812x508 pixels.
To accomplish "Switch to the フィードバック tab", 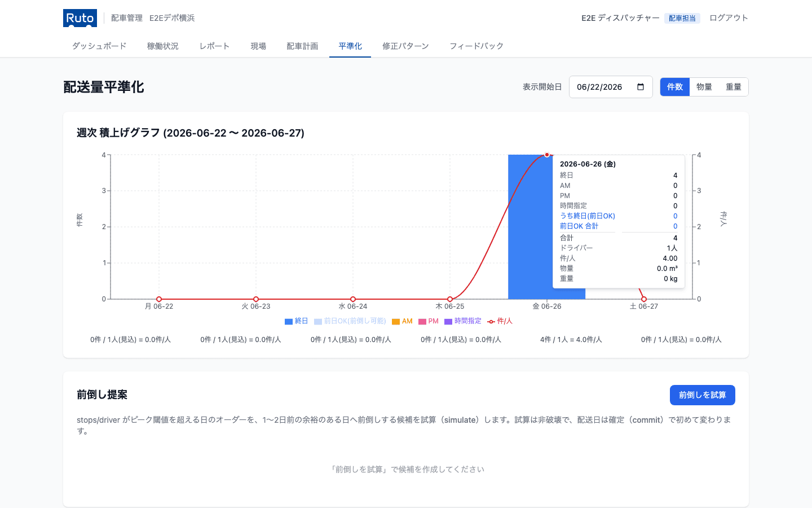I will pos(476,46).
